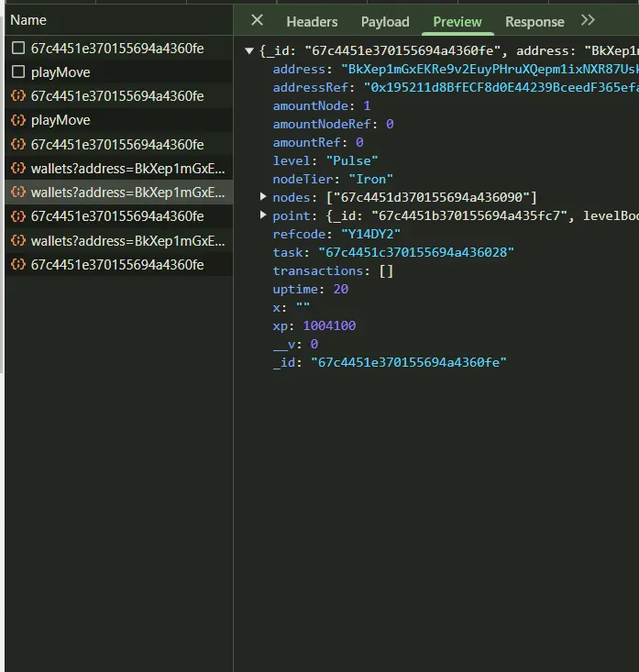Close the request details panel
The image size is (639, 672).
(257, 20)
